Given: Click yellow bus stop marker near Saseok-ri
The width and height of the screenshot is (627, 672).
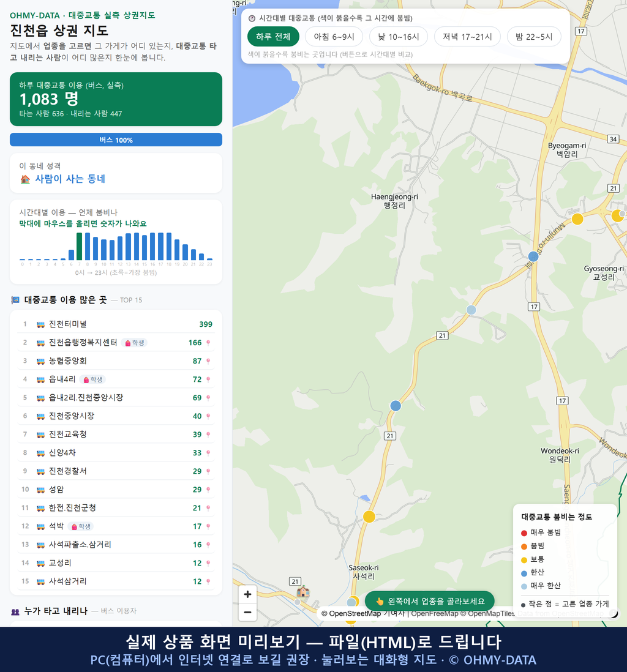Looking at the screenshot, I should (369, 517).
